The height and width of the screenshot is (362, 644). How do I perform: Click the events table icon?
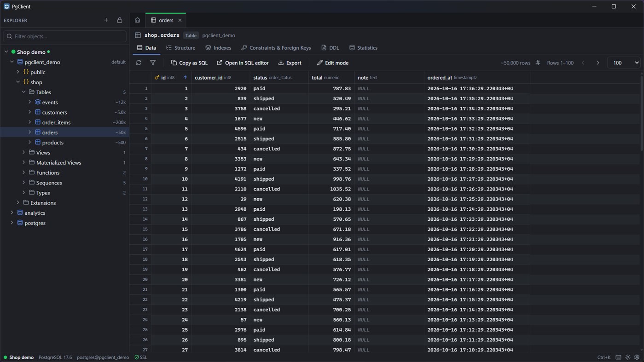pyautogui.click(x=38, y=102)
